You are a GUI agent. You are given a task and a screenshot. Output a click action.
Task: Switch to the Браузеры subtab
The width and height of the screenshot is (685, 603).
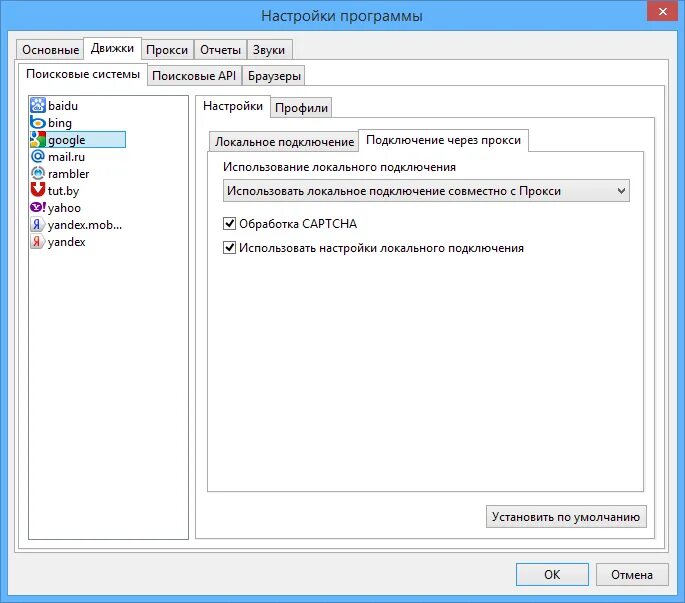pyautogui.click(x=274, y=76)
